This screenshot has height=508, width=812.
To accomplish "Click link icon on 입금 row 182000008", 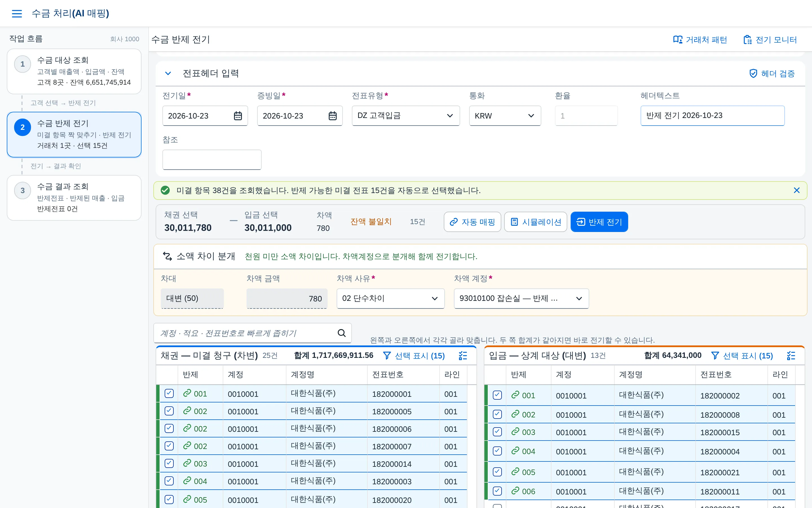I will point(515,414).
